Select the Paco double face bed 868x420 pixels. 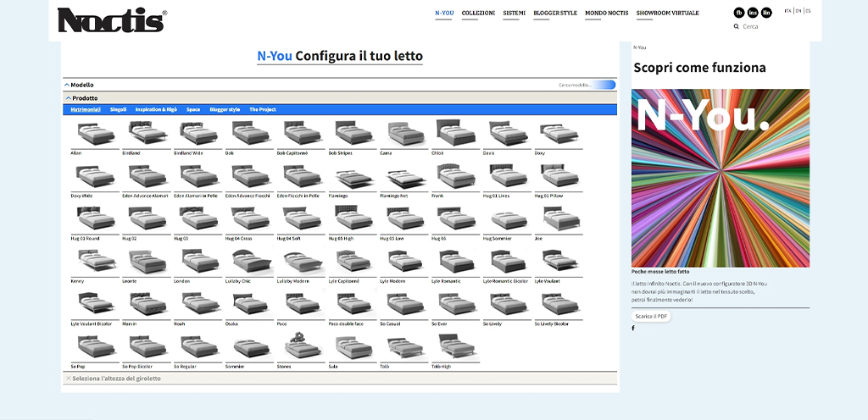[x=353, y=305]
